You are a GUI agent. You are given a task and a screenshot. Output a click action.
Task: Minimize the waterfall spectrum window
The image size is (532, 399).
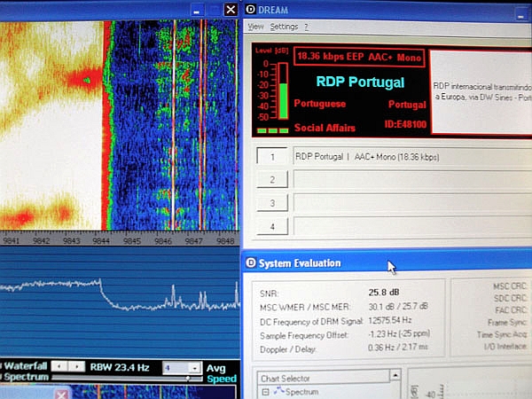[197, 10]
